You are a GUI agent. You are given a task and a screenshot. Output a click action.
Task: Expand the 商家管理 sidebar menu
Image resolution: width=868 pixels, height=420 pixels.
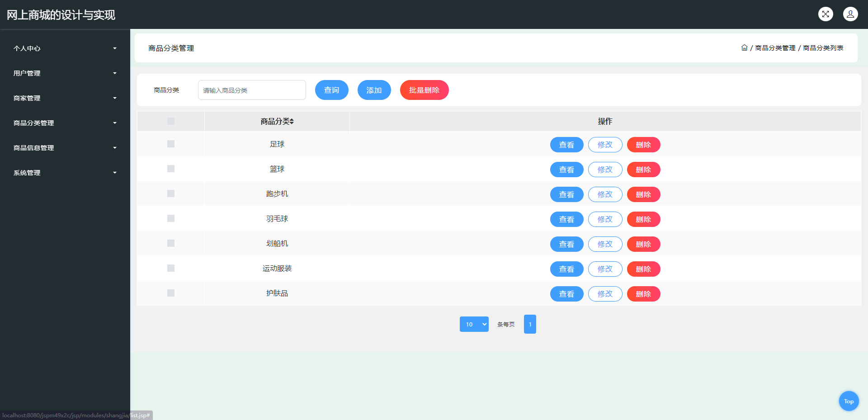[65, 98]
